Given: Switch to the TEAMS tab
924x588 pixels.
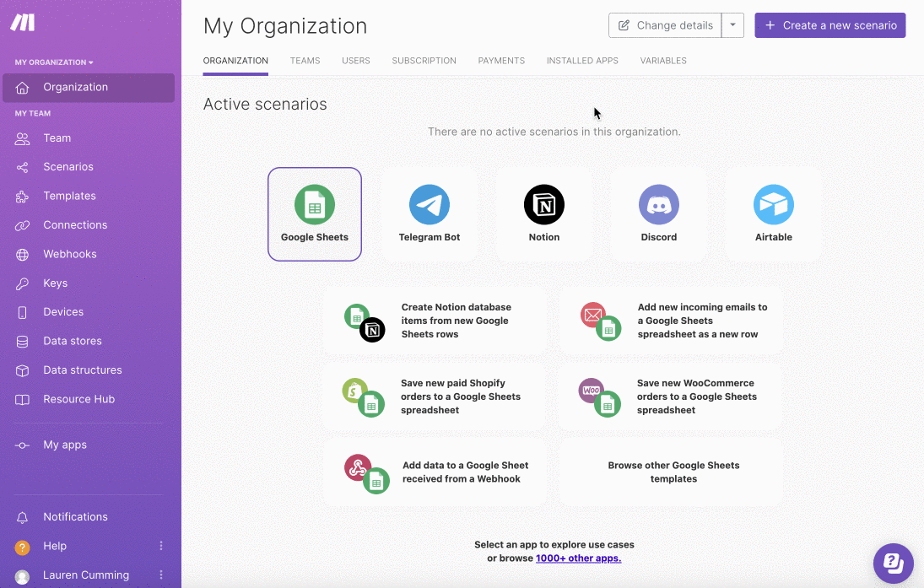Looking at the screenshot, I should (x=305, y=61).
